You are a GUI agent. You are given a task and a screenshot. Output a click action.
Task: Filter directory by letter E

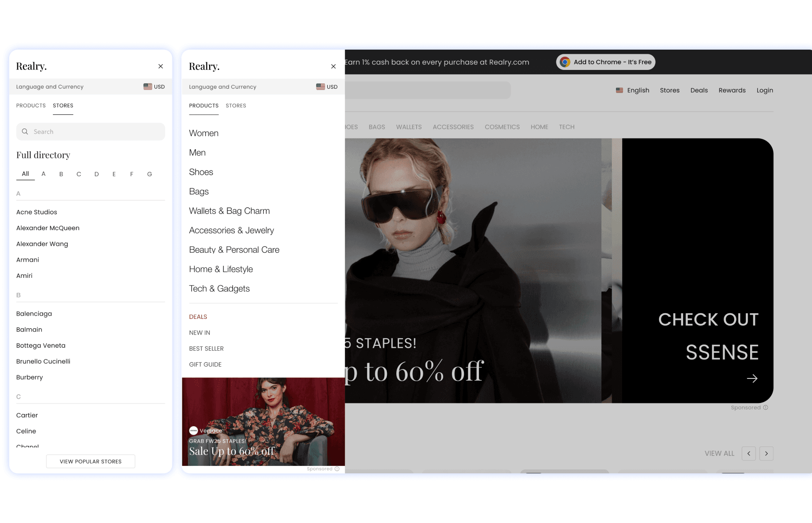114,174
